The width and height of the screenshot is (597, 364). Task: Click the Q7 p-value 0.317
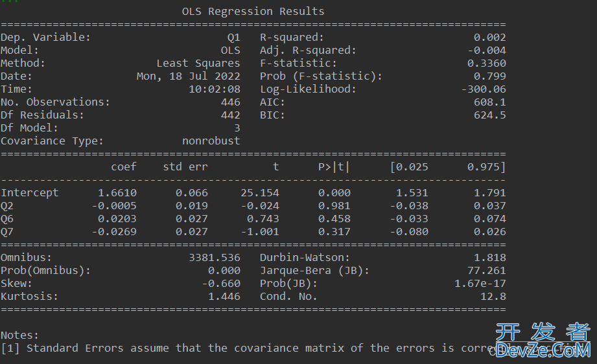click(334, 232)
